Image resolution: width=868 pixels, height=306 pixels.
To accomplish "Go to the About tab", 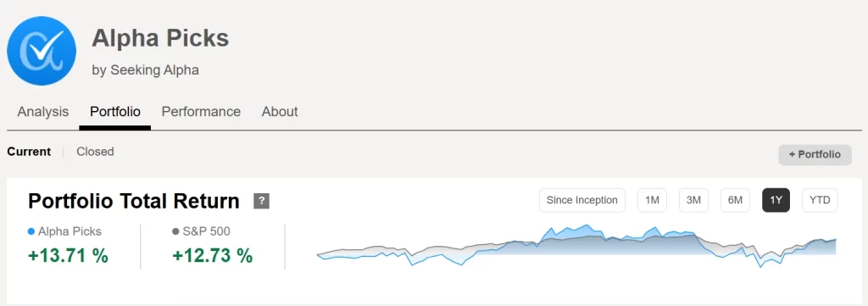I will point(280,112).
